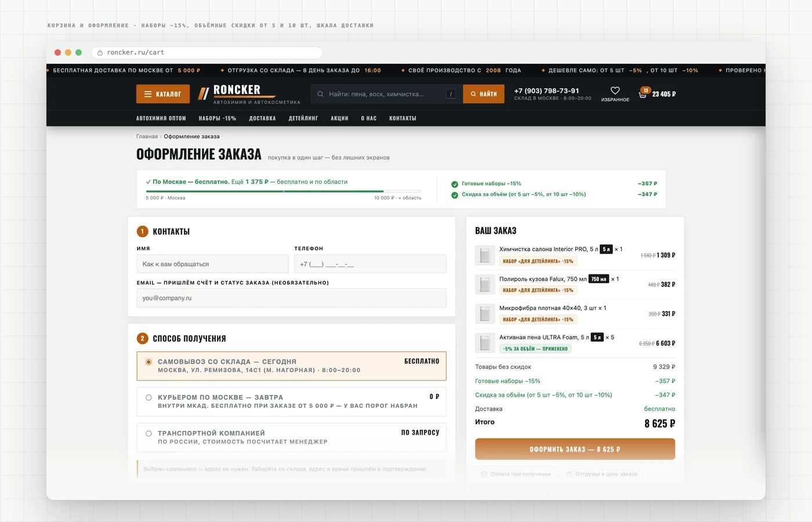Call the phone number +7 (903) 798-73-91

[546, 91]
